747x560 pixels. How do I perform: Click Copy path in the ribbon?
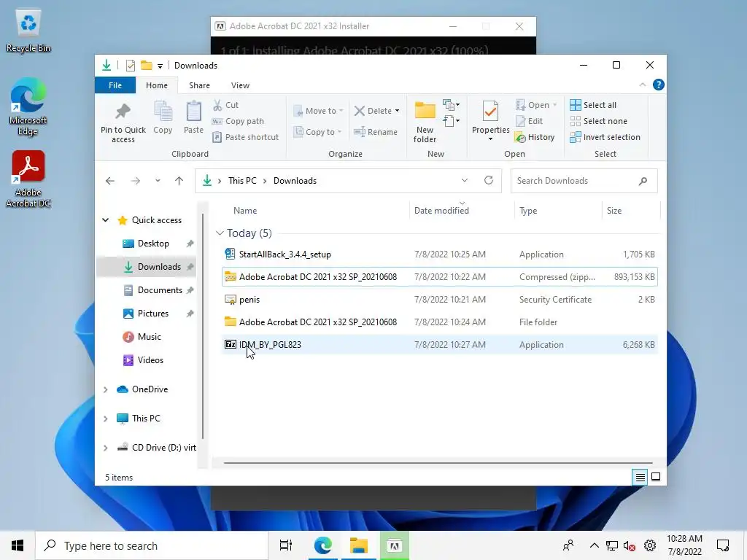pos(238,121)
